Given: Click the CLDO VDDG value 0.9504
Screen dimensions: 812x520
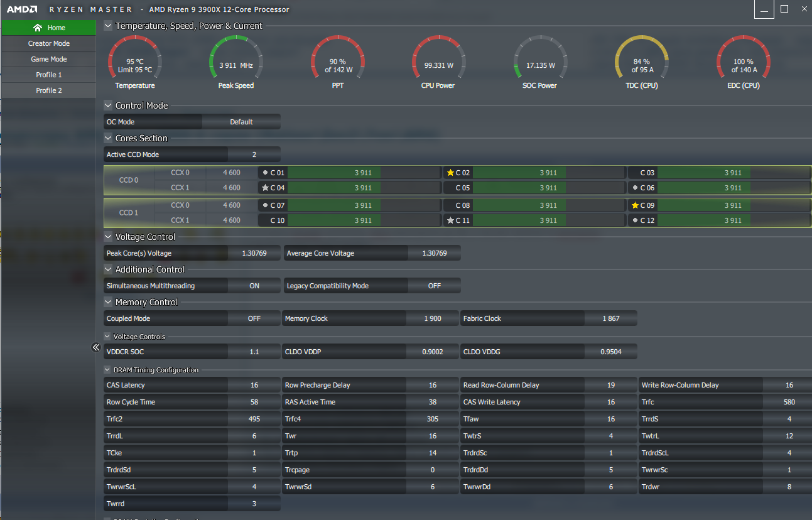Looking at the screenshot, I should coord(611,352).
